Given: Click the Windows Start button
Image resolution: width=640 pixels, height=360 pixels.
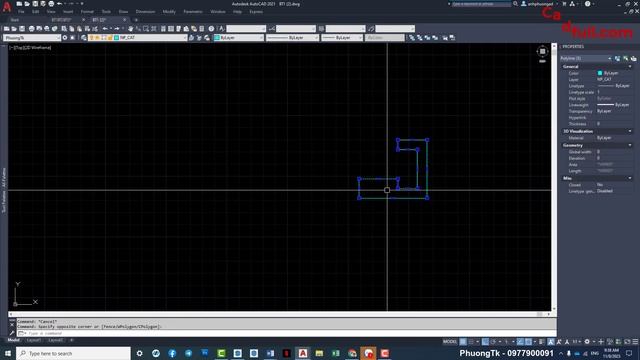Looking at the screenshot, I should pyautogui.click(x=8, y=353).
